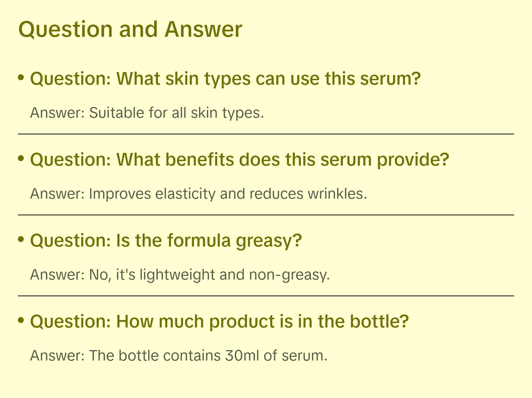Click the bullet before the bottle amount question

(x=21, y=320)
